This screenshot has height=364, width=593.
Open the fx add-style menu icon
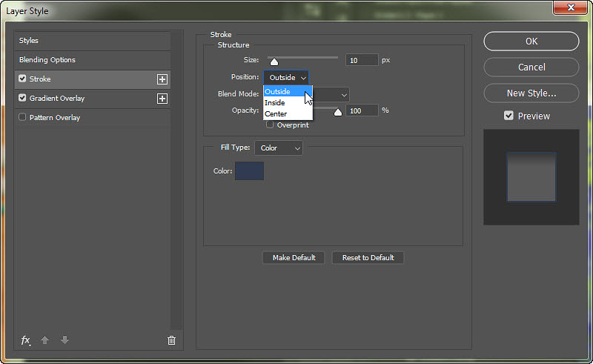(26, 340)
